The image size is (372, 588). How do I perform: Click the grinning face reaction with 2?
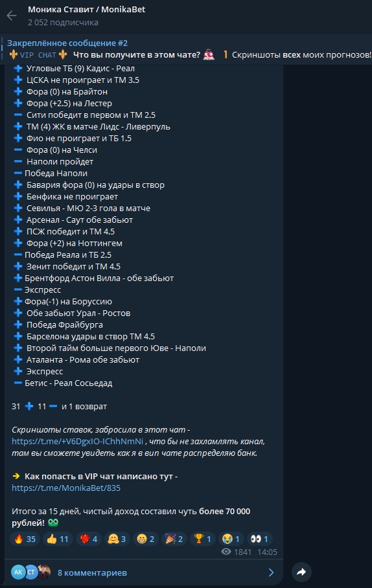(146, 539)
